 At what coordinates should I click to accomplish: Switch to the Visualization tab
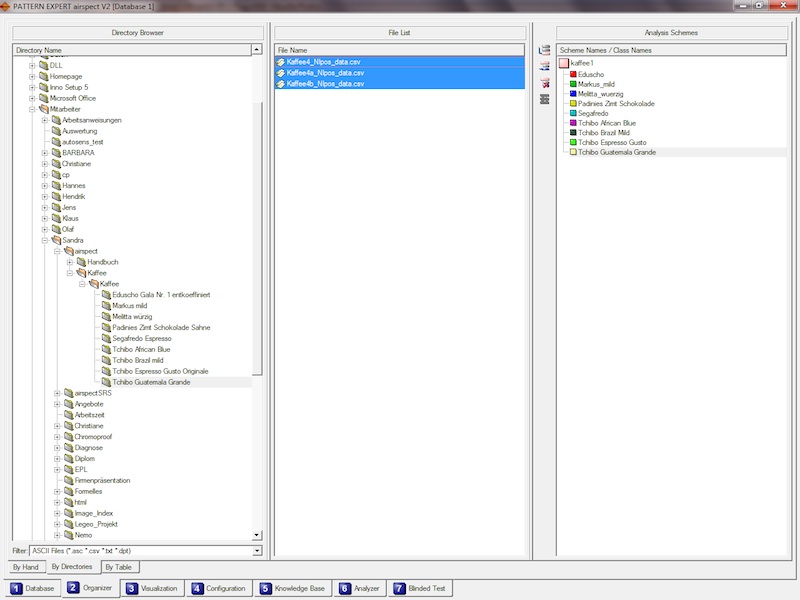point(153,589)
